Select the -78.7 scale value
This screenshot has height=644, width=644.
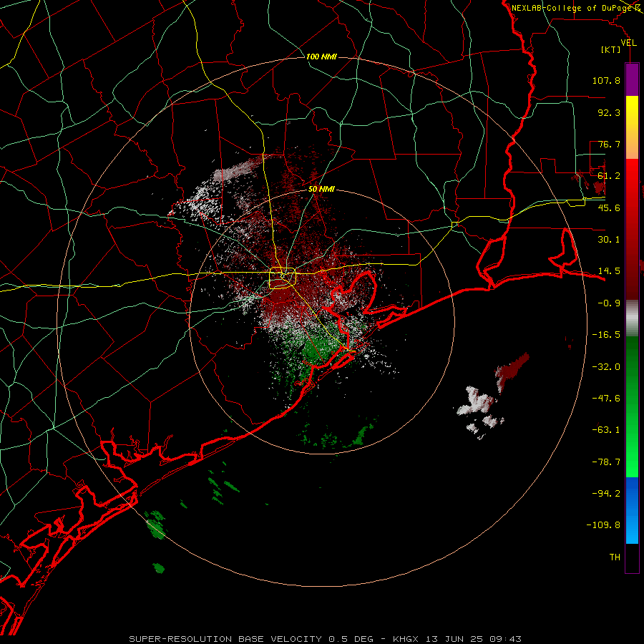pos(606,462)
